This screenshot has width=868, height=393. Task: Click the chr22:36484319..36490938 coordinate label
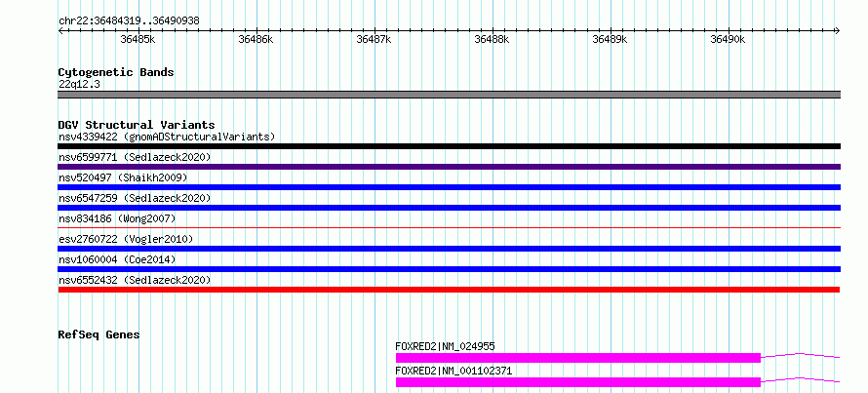tap(129, 21)
